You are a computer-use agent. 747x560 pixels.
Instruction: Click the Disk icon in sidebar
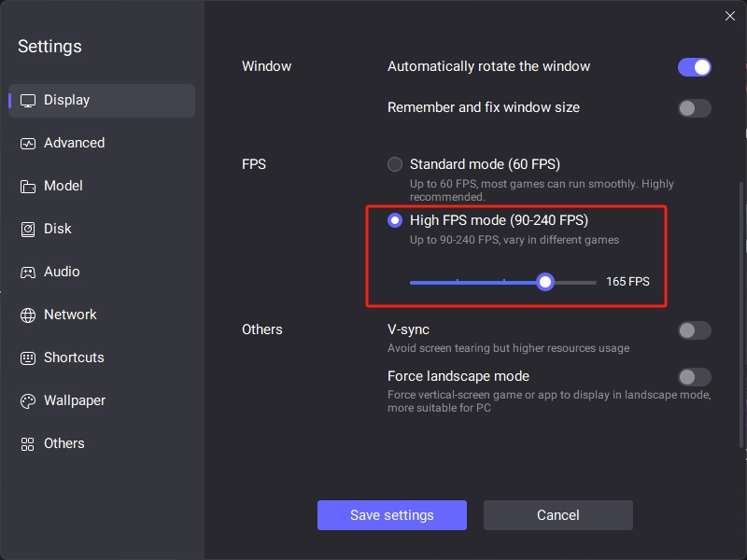[x=28, y=229]
